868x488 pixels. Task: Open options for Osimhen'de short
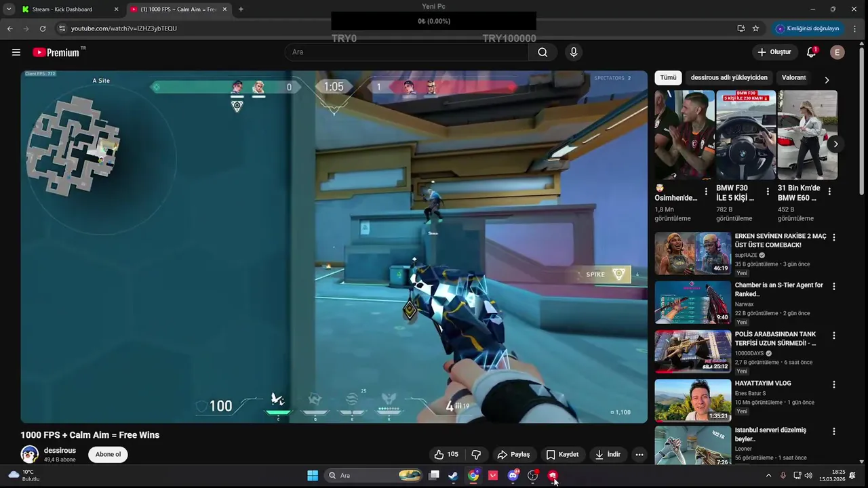point(706,192)
